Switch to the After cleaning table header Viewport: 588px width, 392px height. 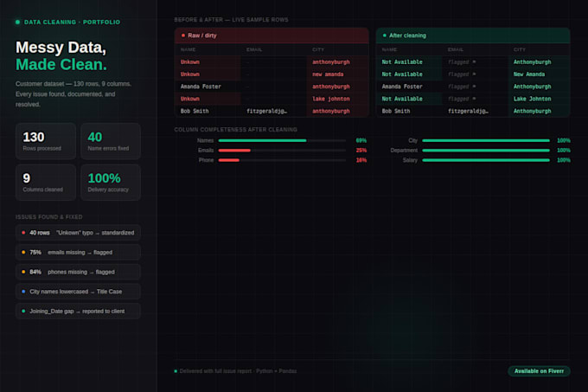coord(473,35)
